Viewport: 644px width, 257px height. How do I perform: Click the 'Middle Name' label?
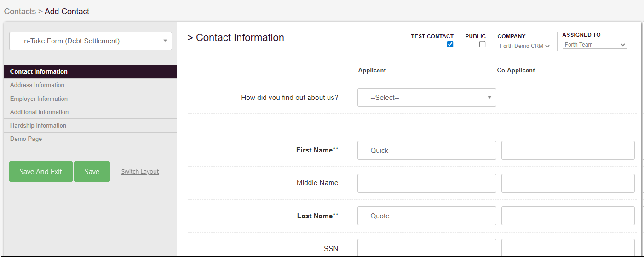click(x=317, y=183)
